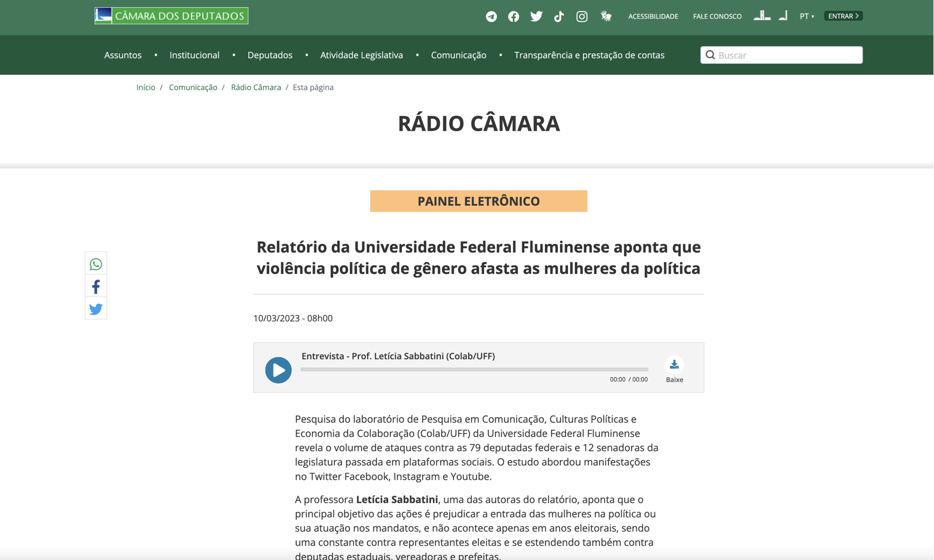The width and height of the screenshot is (934, 560).
Task: Open the ACESSIBILIDADE link
Action: point(653,16)
